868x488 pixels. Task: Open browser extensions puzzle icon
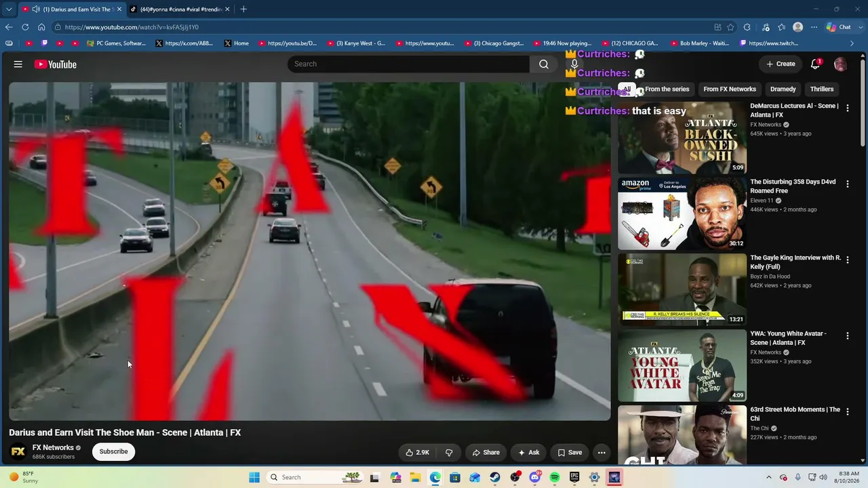(747, 27)
